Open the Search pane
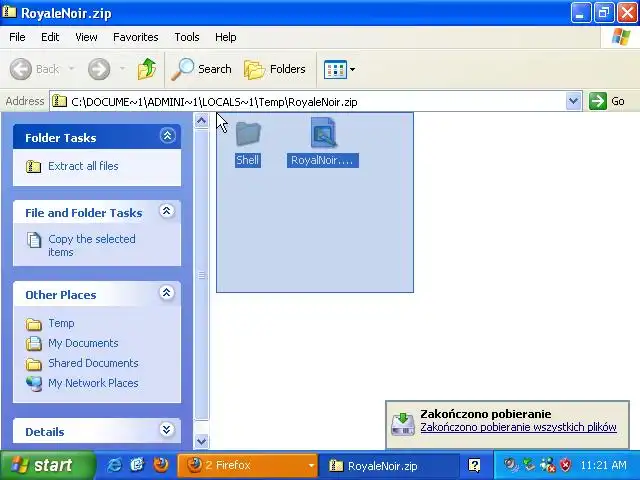This screenshot has width=640, height=480. click(201, 69)
